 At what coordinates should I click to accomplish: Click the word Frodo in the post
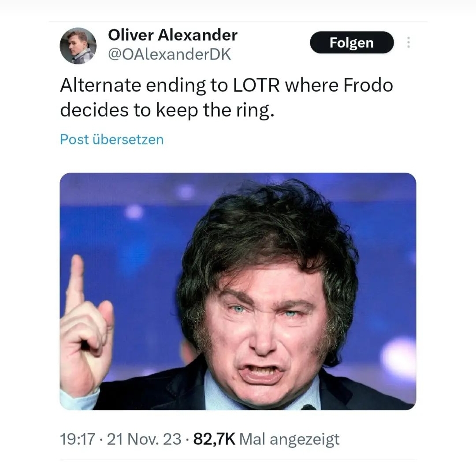pos(368,86)
